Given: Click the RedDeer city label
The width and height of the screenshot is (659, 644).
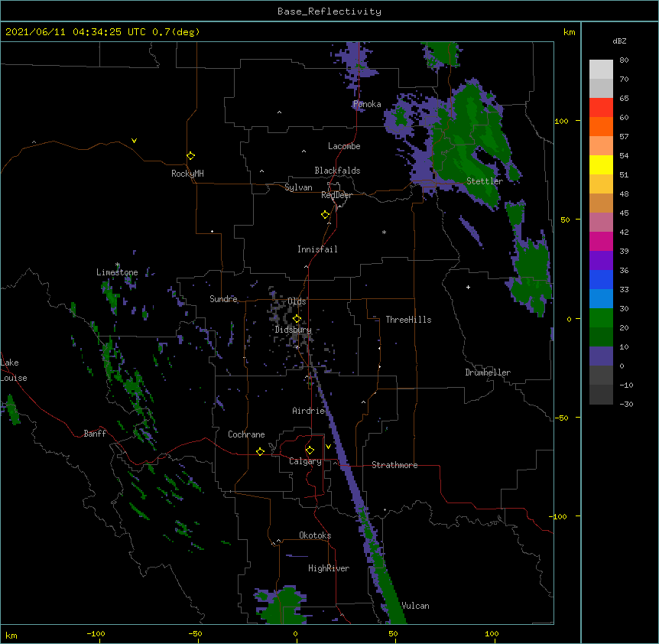Looking at the screenshot, I should tap(336, 195).
